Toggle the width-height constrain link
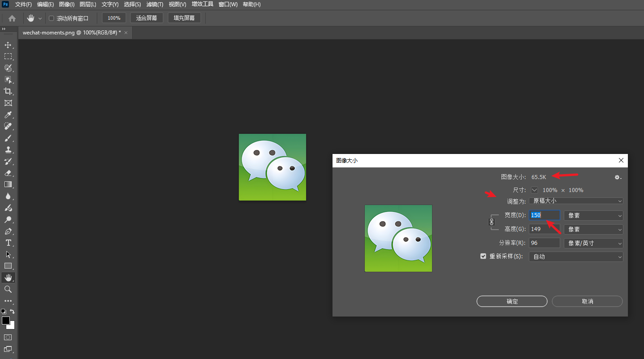The width and height of the screenshot is (644, 359). (x=492, y=222)
